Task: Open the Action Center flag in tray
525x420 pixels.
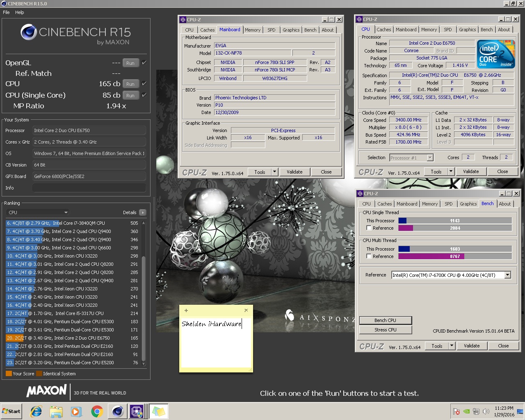Action: coord(457,411)
